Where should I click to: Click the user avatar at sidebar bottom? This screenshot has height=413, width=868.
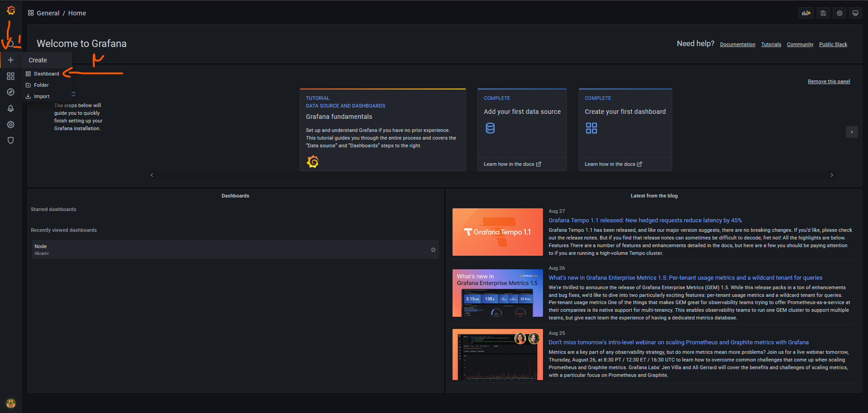[x=11, y=403]
